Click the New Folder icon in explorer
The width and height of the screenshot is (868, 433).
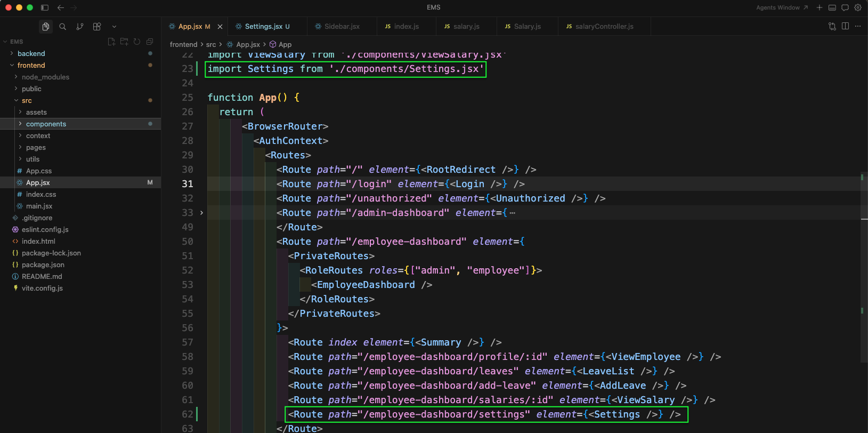click(124, 42)
